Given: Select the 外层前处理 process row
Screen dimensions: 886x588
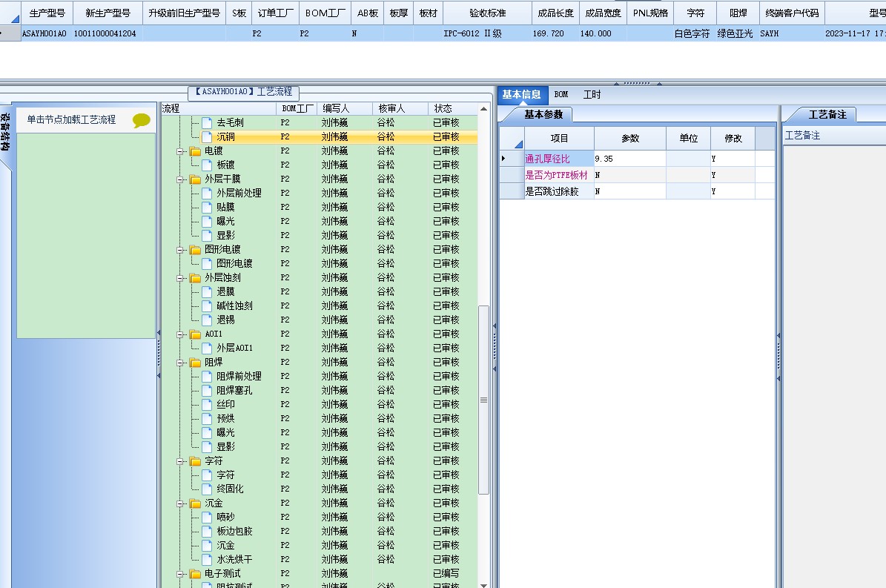Looking at the screenshot, I should coord(320,194).
